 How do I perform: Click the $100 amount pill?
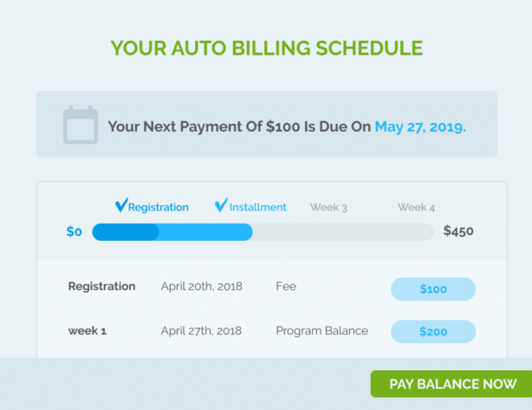point(433,289)
